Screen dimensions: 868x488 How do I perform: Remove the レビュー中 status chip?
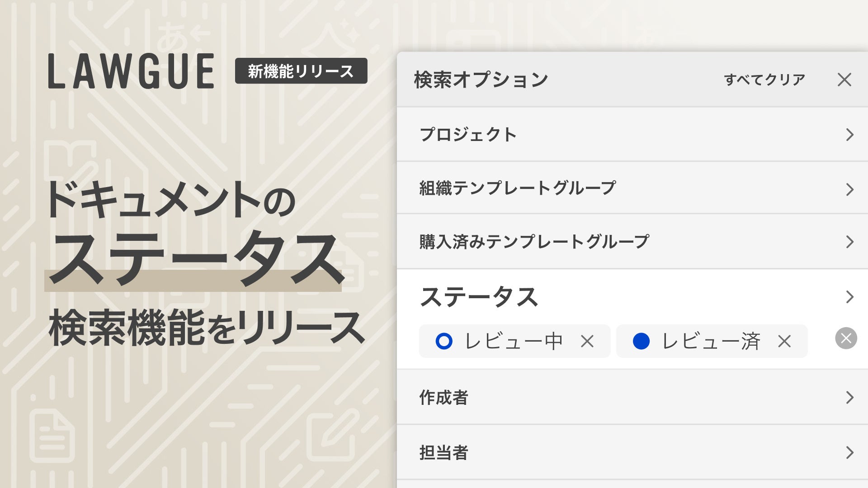(x=587, y=341)
